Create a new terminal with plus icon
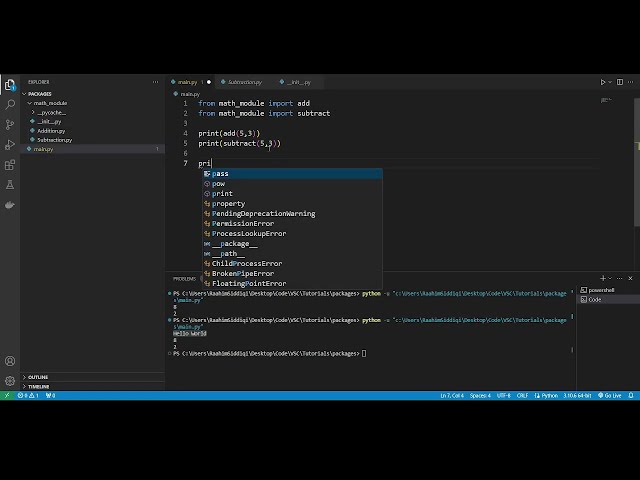640x480 pixels. (603, 278)
